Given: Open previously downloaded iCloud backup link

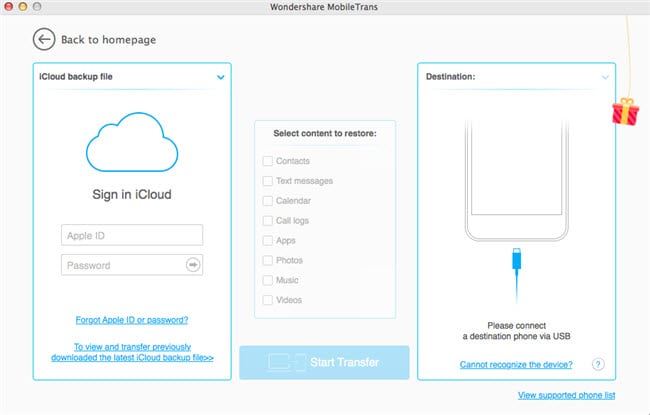Looking at the screenshot, I should coord(132,352).
